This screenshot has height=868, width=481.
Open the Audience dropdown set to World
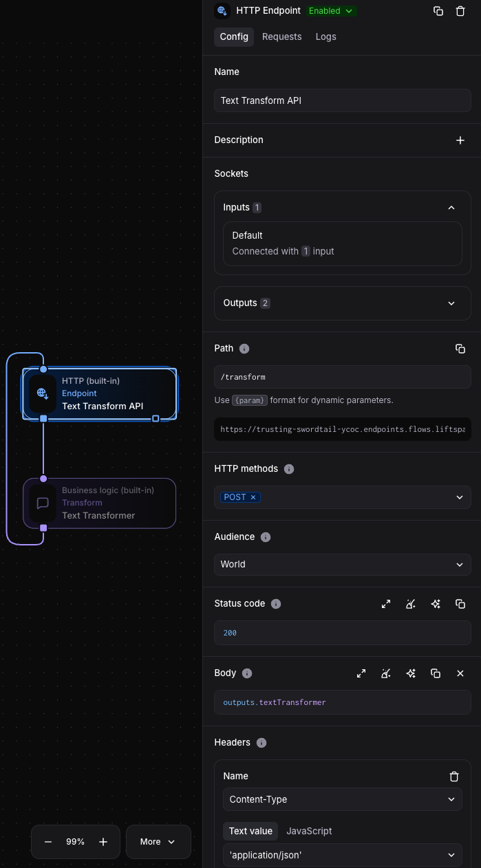pyautogui.click(x=342, y=565)
